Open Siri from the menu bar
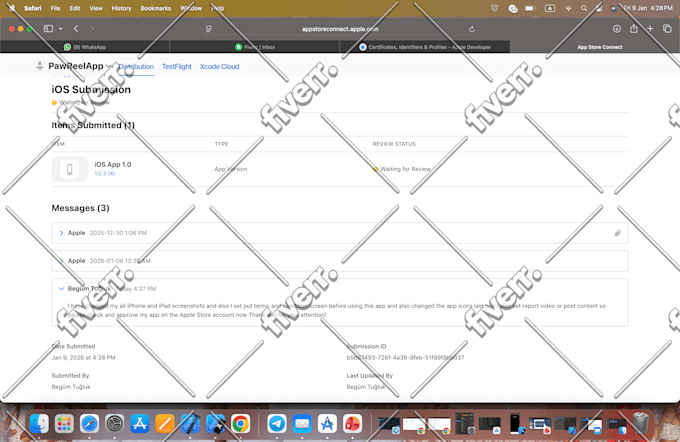 613,8
